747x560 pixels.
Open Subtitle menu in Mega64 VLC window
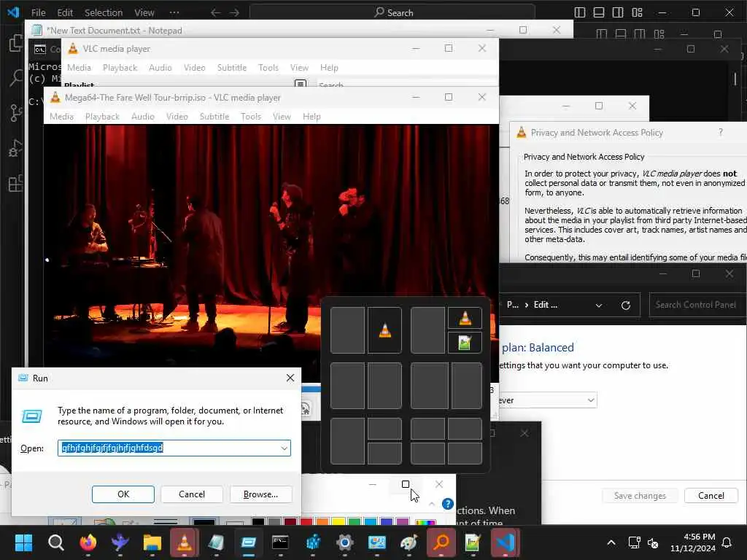pos(214,117)
